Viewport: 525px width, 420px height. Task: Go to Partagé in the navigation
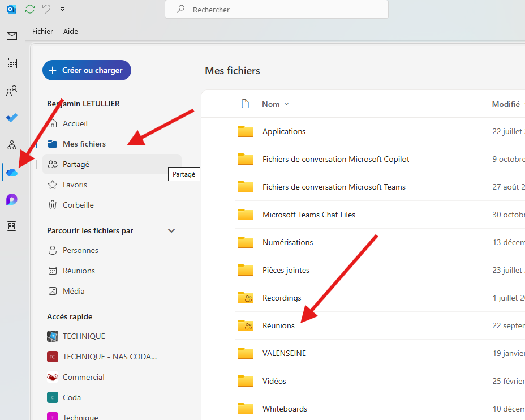tap(76, 164)
